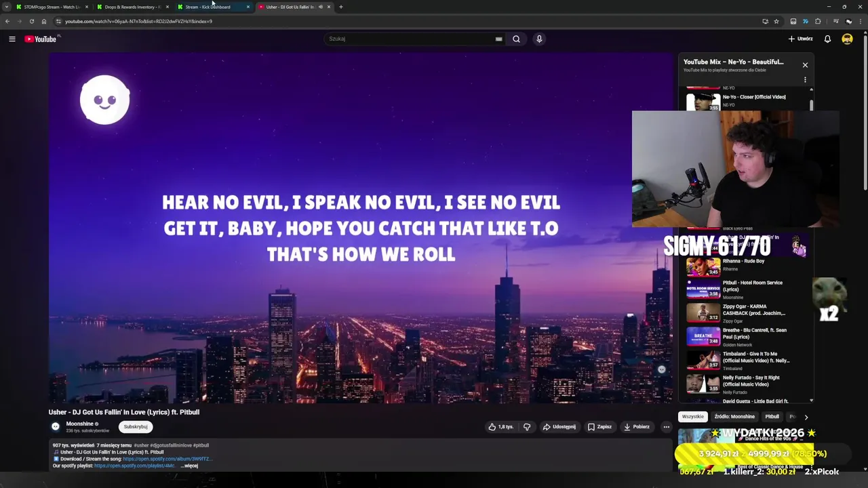Open the browser extensions puzzle icon
The height and width of the screenshot is (488, 868).
[x=818, y=21]
